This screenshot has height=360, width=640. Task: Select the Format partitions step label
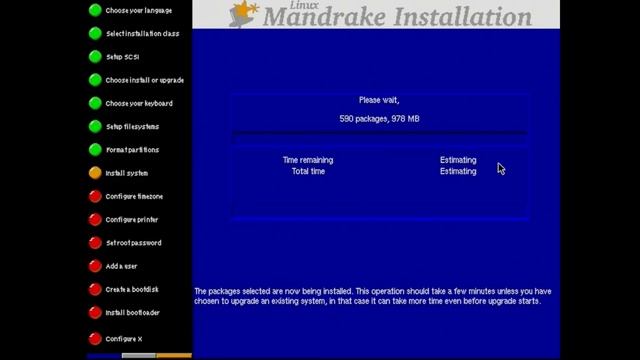click(132, 150)
